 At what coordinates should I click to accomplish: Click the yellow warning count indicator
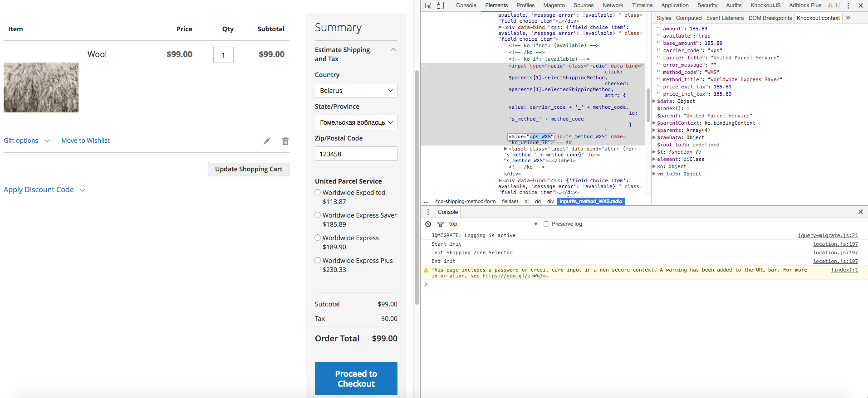click(833, 5)
